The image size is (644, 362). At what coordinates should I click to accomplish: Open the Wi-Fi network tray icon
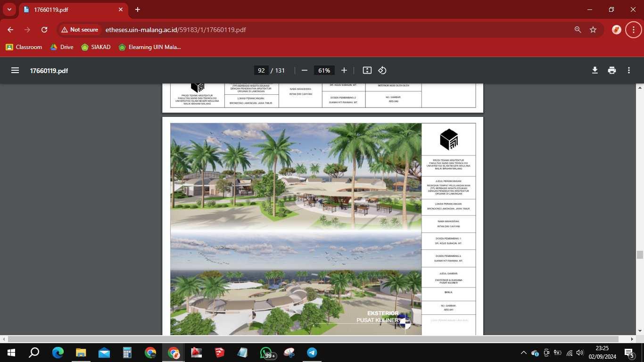point(569,353)
